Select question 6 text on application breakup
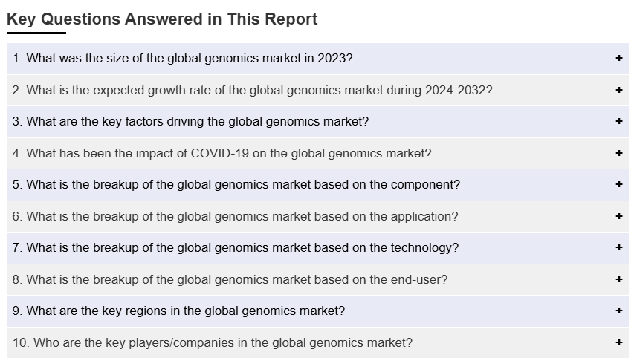Viewport: 637px width, 364px height. point(235,216)
